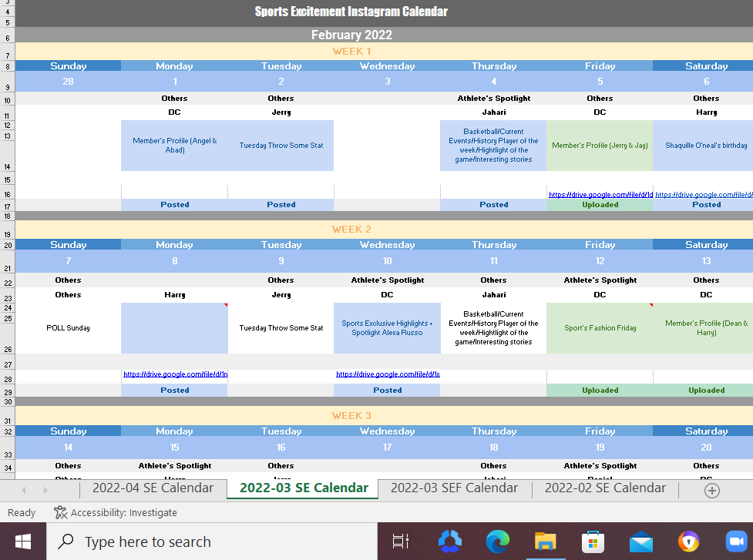Click the WEEK 2 banner cell
Viewport: 753px width, 560px height.
(351, 229)
